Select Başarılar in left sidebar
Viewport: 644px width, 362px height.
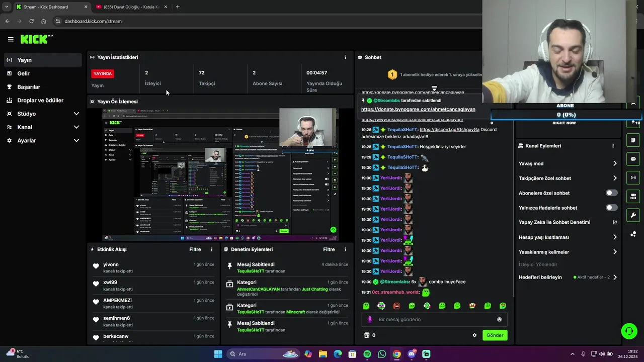click(x=43, y=87)
